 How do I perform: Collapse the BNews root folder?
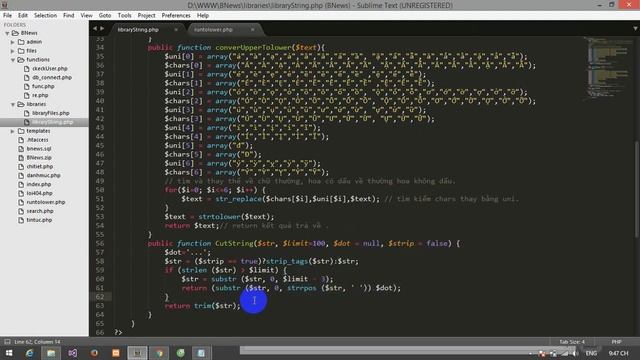point(7,33)
